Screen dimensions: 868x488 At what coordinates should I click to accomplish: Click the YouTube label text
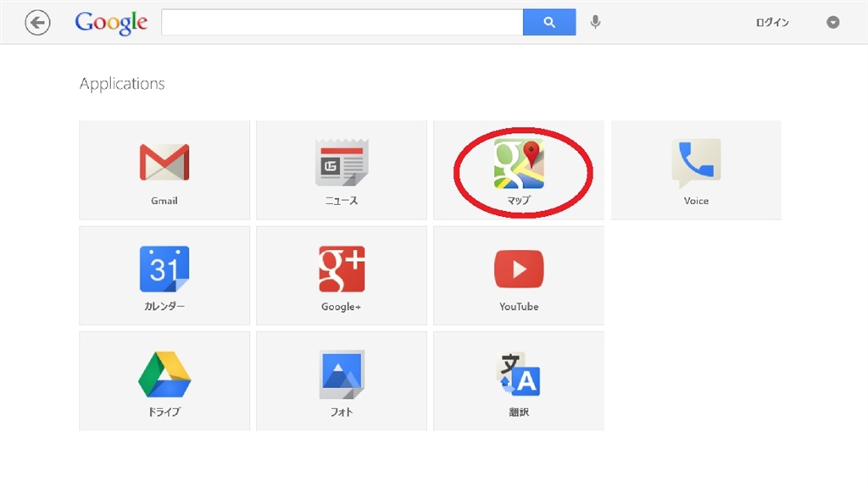pyautogui.click(x=519, y=307)
